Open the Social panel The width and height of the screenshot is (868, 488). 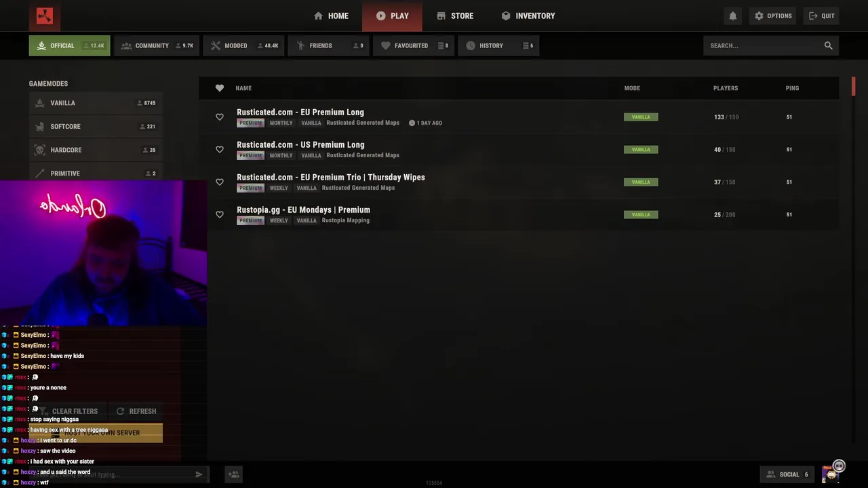[x=788, y=474]
